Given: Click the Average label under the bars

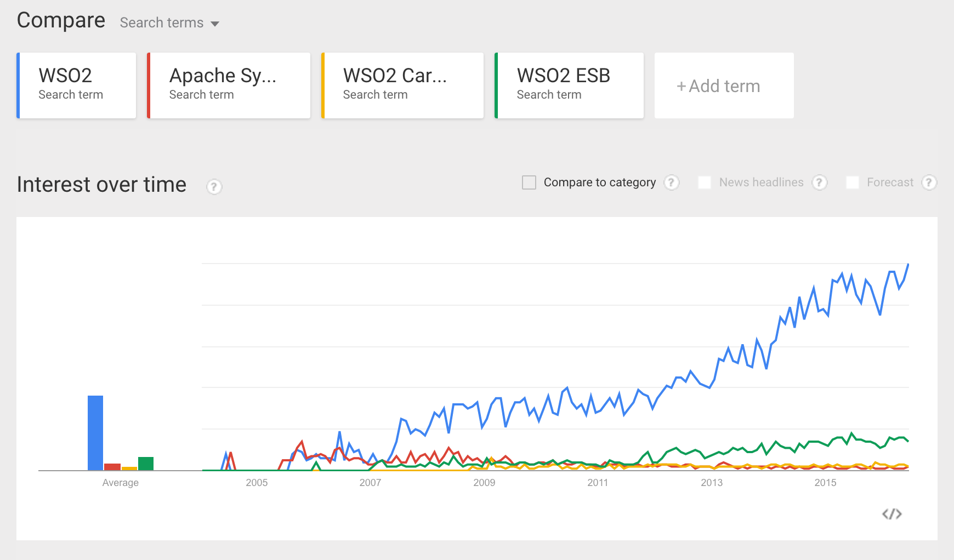Looking at the screenshot, I should pyautogui.click(x=121, y=483).
